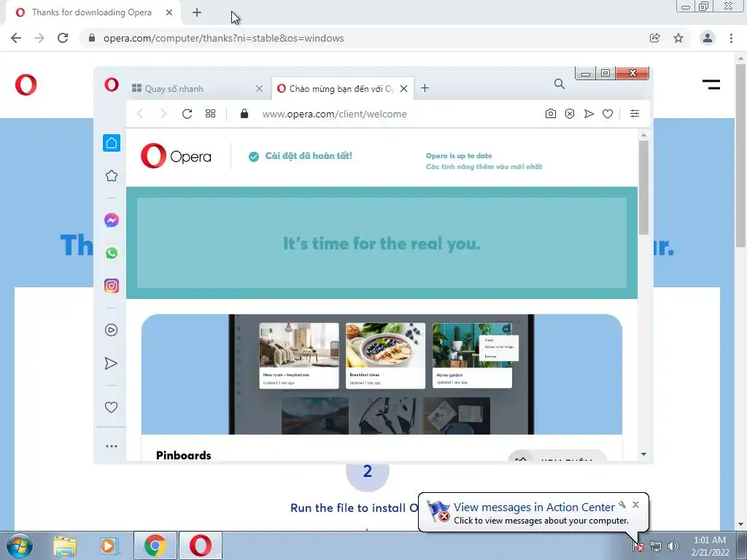This screenshot has width=747, height=560.
Task: Click Opera logo on the Chrome webpage
Action: pyautogui.click(x=26, y=85)
